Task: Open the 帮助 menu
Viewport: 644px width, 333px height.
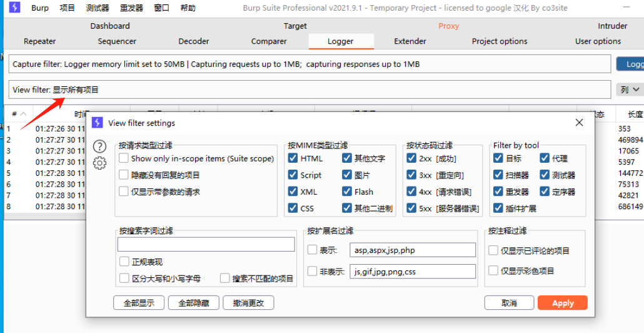Action: (188, 8)
